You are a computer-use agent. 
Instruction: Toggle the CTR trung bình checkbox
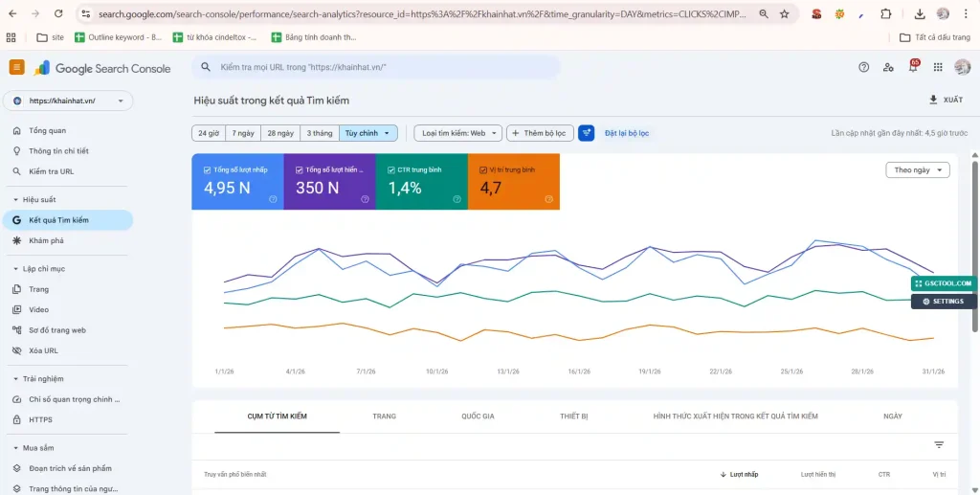[x=391, y=170]
